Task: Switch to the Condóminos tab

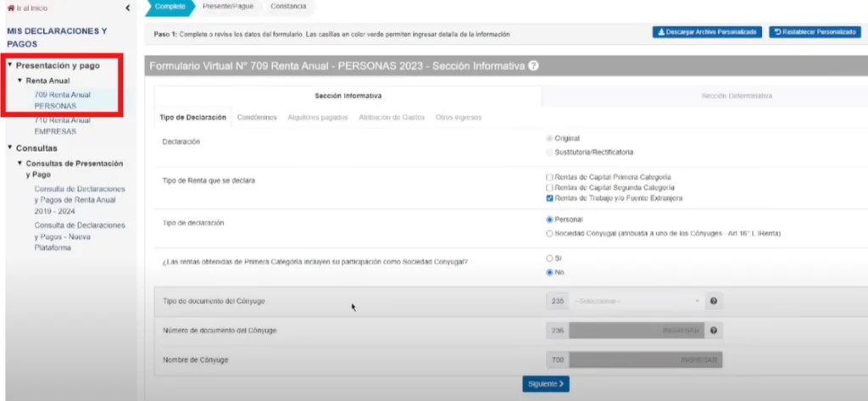Action: 258,118
